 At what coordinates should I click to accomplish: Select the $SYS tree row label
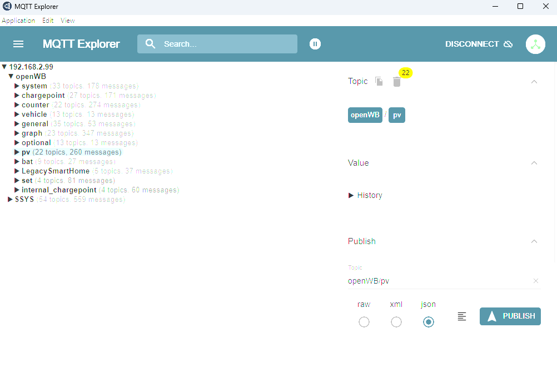pyautogui.click(x=24, y=200)
